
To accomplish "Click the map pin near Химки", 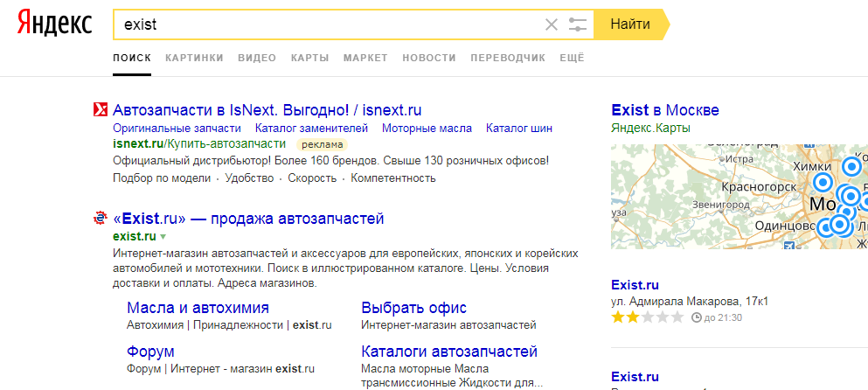I will click(x=822, y=182).
